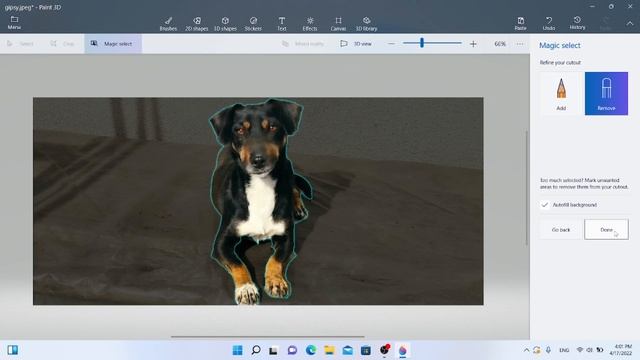Open the History panel
The image size is (640, 360).
[x=577, y=23]
